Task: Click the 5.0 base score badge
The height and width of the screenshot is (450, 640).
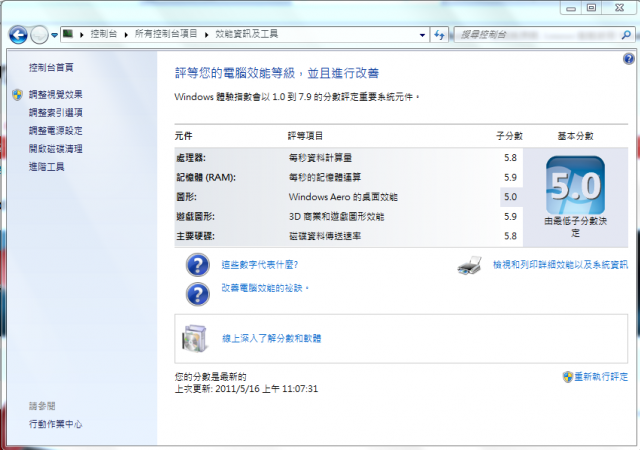Action: (x=576, y=185)
